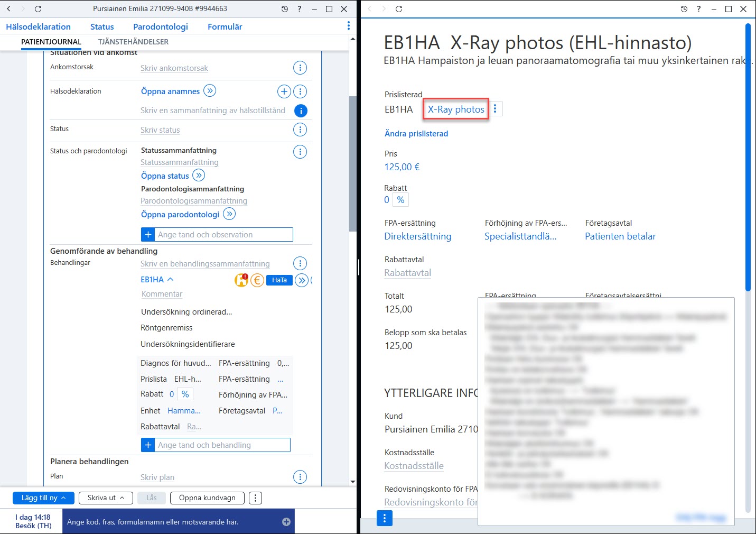Click patient journal scrollbar down arrow

point(353,482)
